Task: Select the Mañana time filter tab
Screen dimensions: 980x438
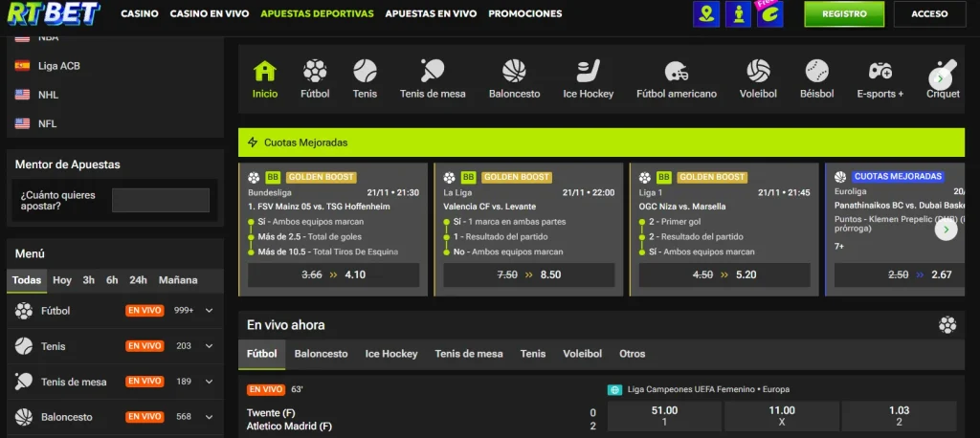Action: coord(178,280)
